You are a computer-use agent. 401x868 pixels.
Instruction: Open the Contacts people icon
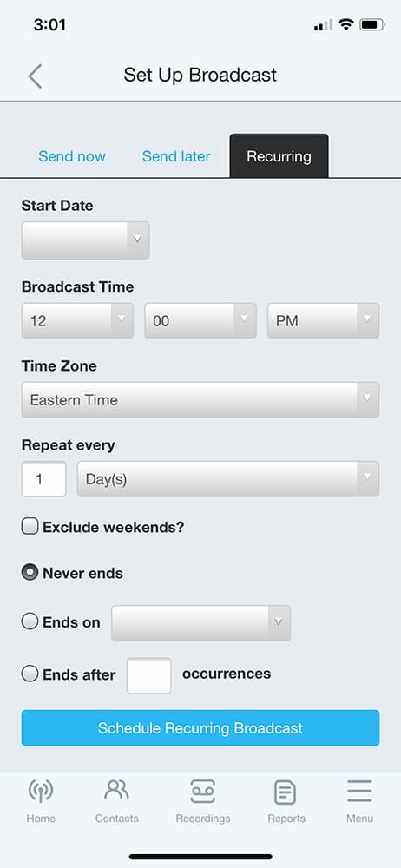click(117, 790)
